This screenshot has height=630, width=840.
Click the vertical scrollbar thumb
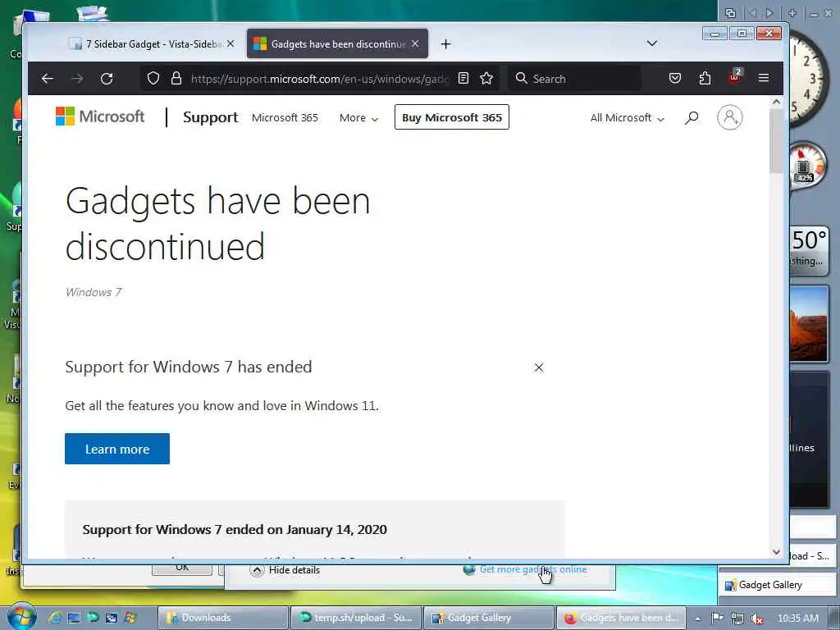776,140
